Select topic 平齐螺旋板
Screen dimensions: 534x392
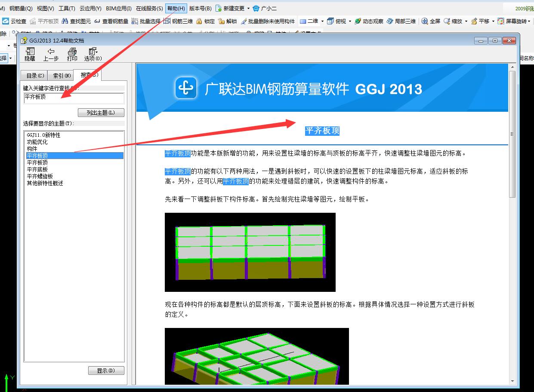tap(40, 176)
